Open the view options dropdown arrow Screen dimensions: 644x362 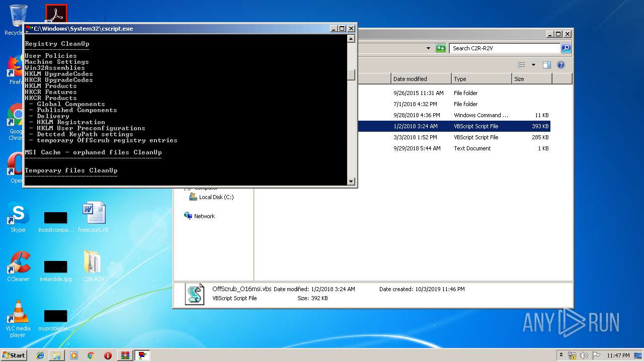[x=533, y=65]
